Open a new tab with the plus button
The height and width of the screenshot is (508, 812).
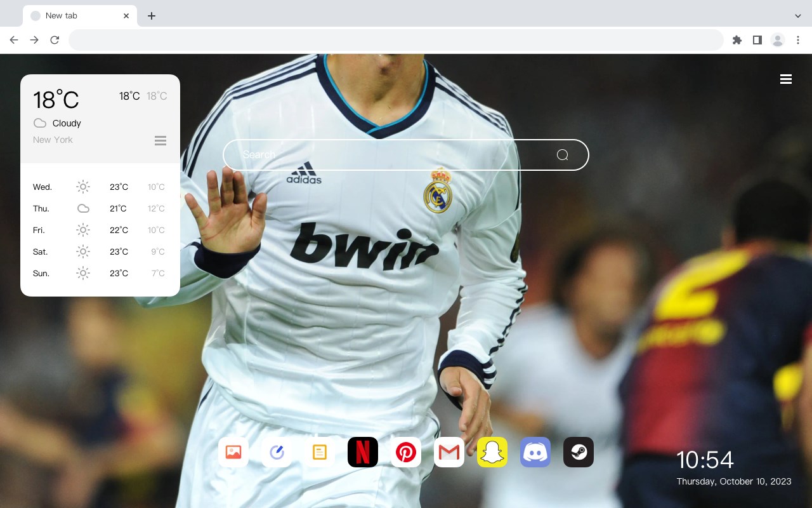(x=151, y=16)
